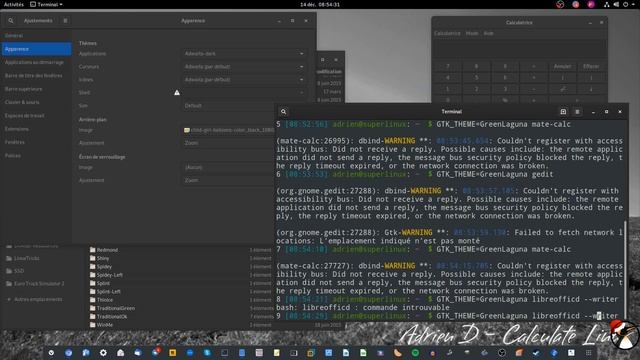Select Applications au démarrage in sidebar
This screenshot has width=640, height=360.
point(36,62)
